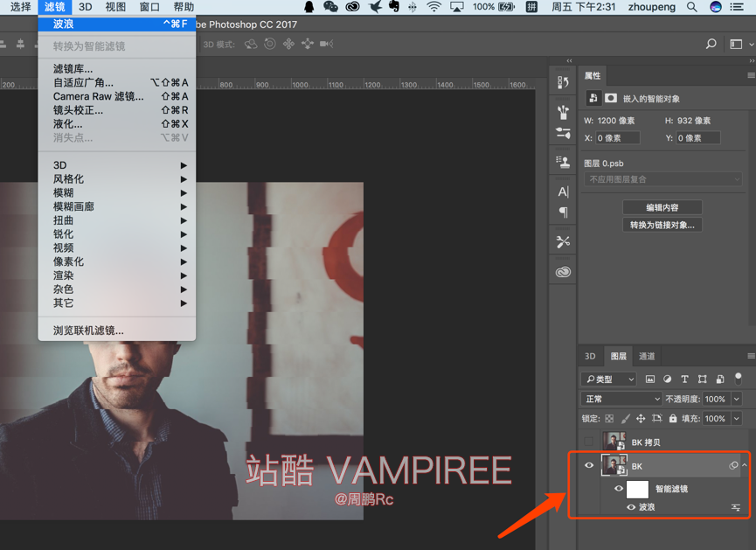Open the 窗口 menu

click(149, 7)
